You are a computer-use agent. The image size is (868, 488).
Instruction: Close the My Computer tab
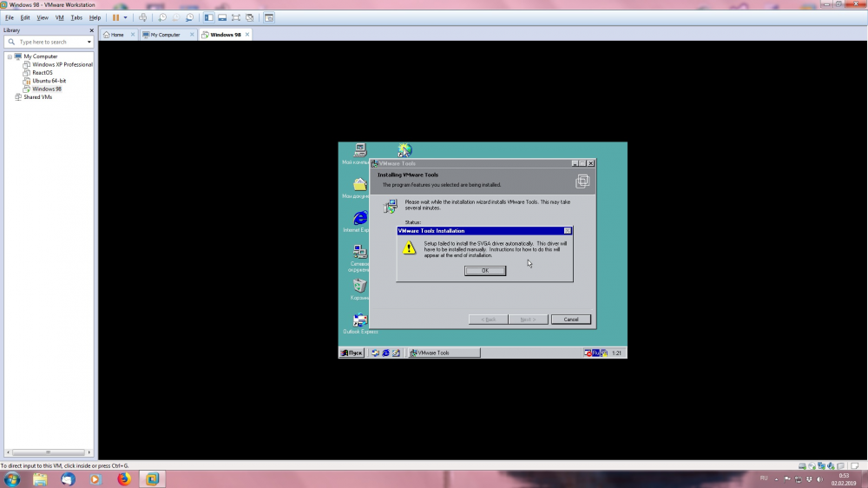point(192,35)
